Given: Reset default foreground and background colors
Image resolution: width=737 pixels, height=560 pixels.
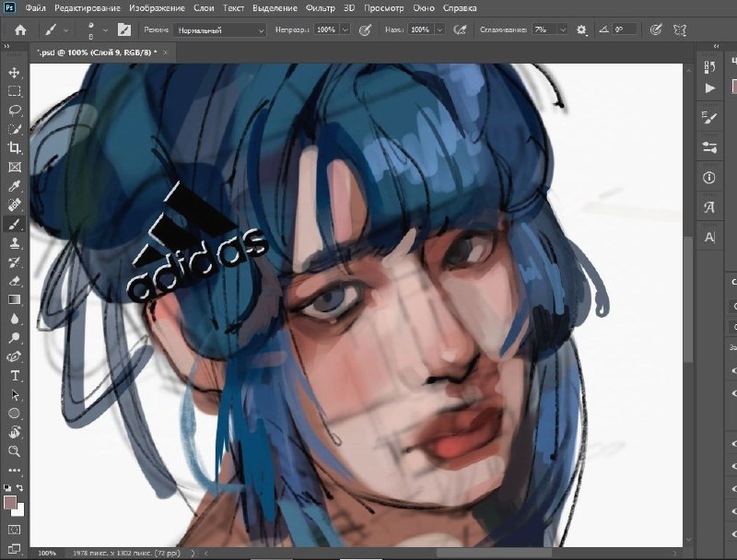Looking at the screenshot, I should coord(7,487).
